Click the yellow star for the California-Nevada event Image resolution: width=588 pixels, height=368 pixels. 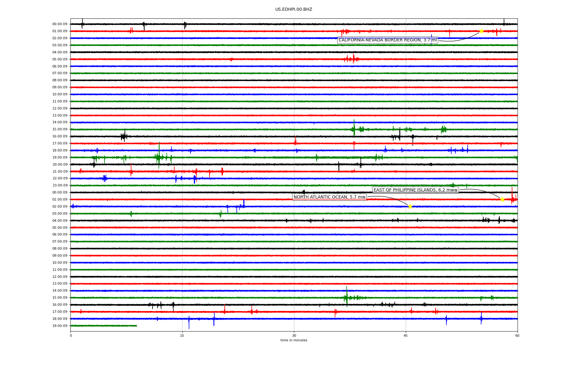coord(481,31)
